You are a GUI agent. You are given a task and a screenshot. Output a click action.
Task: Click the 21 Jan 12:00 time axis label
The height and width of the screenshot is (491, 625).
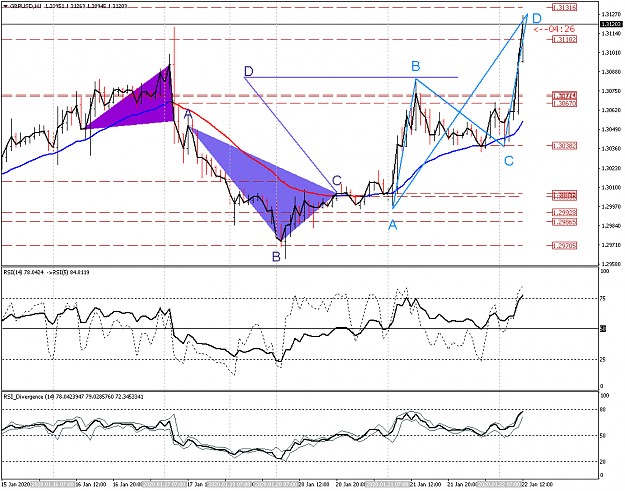pyautogui.click(x=426, y=484)
